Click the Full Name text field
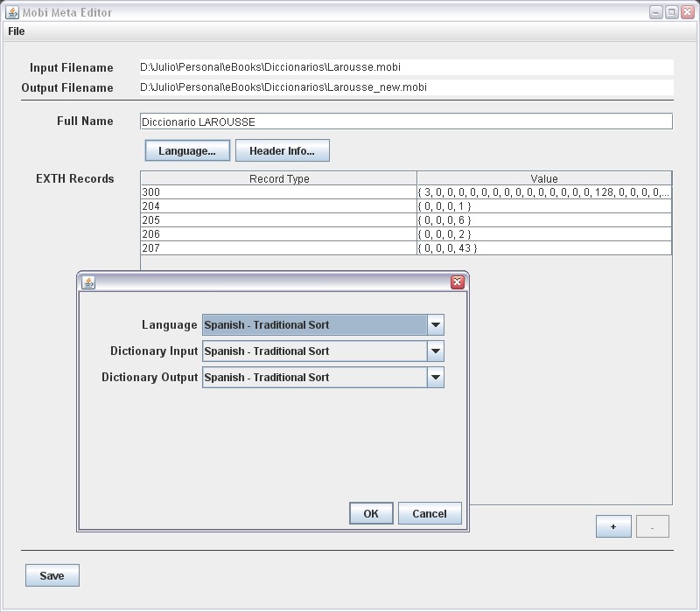700x612 pixels. (x=406, y=122)
